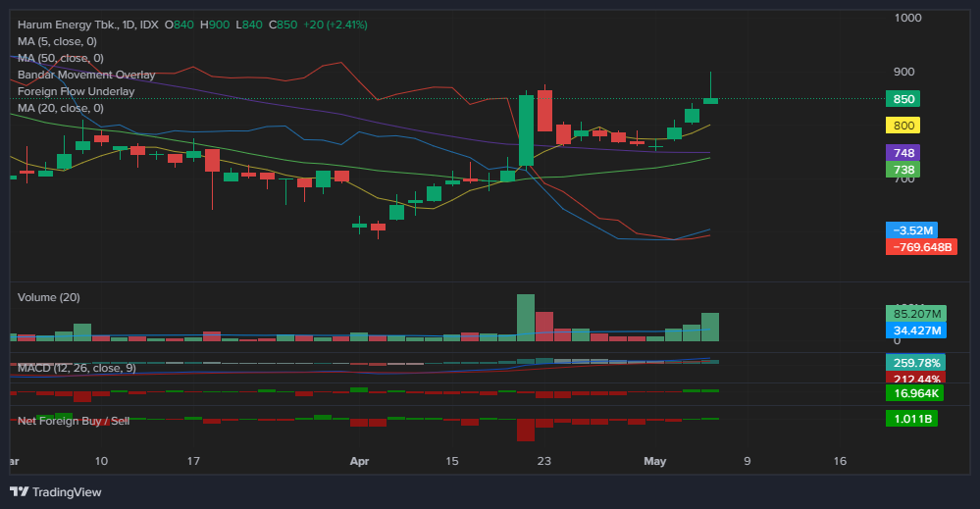Click the MA (50, close, 0) indicator label

tap(60, 58)
